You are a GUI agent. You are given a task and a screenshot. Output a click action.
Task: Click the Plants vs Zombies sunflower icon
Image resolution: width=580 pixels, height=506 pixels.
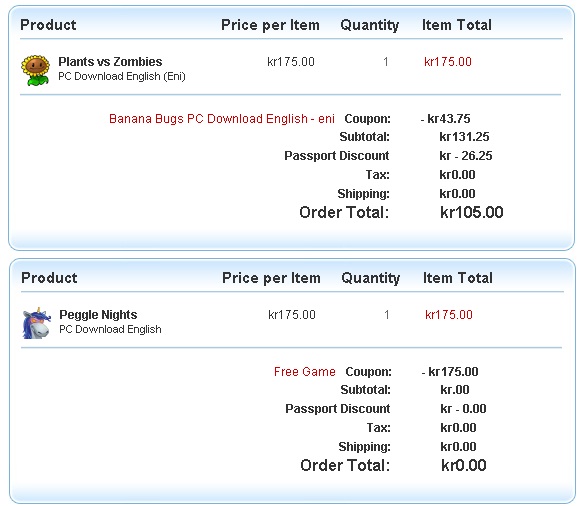point(35,70)
